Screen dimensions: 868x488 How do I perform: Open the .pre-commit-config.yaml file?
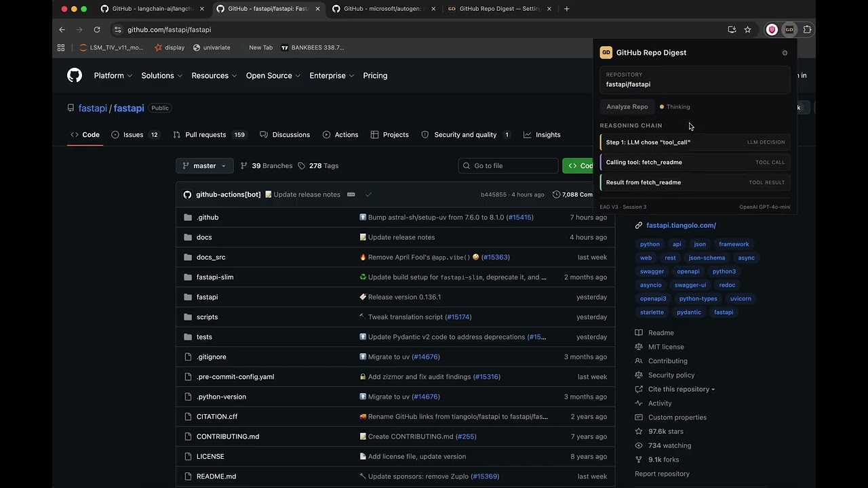tap(235, 377)
